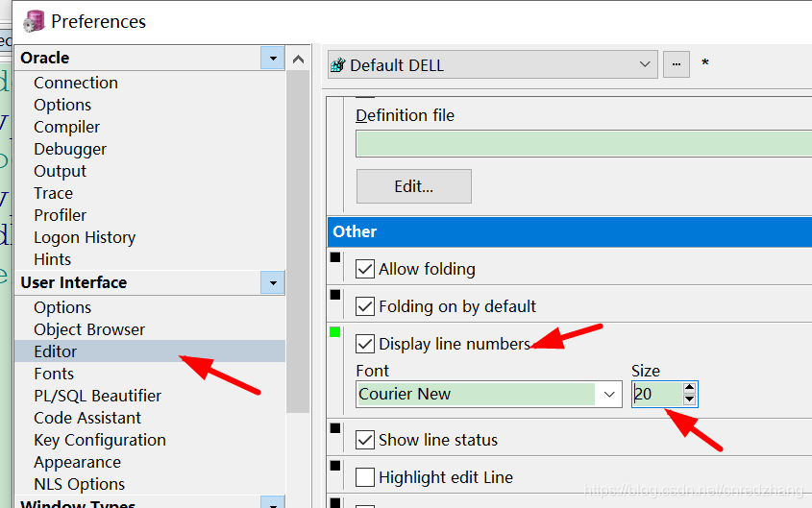Click the category list scrollbar thumb
This screenshot has width=812, height=508.
(x=298, y=242)
